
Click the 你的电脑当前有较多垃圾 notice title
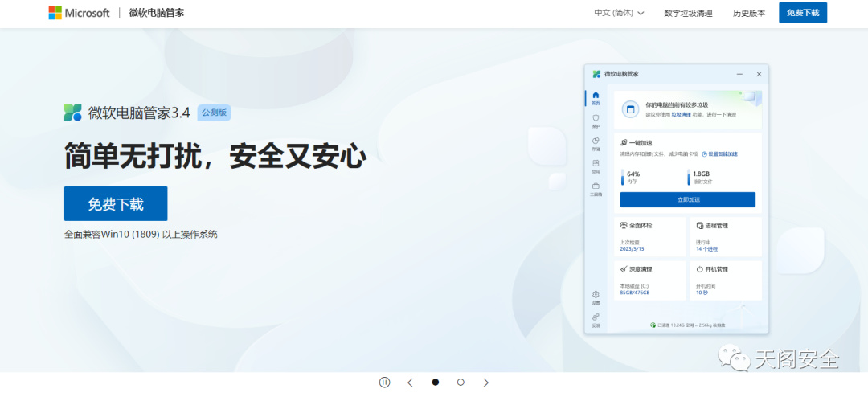[x=677, y=104]
